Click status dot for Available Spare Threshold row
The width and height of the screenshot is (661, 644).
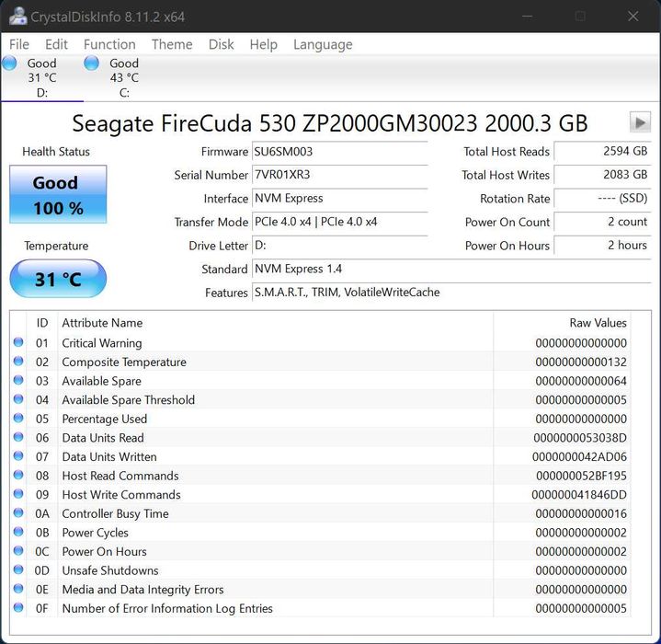coord(18,399)
